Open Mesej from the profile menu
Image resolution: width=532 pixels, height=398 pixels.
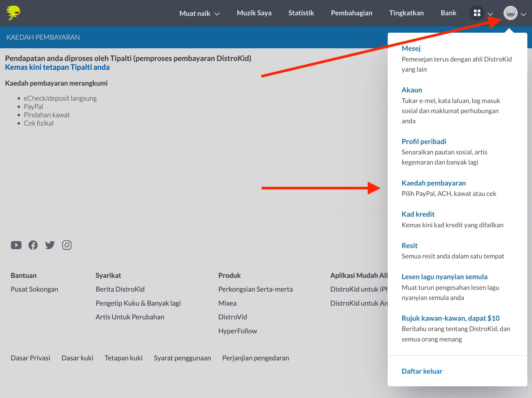pyautogui.click(x=411, y=48)
